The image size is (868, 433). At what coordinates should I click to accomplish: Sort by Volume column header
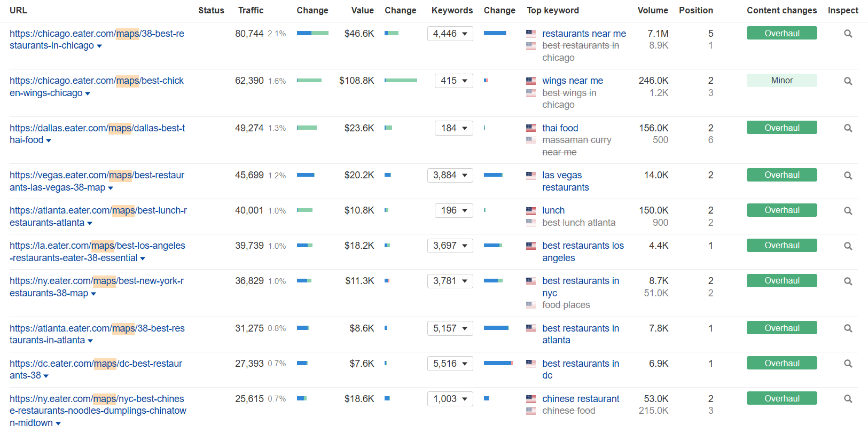click(653, 10)
